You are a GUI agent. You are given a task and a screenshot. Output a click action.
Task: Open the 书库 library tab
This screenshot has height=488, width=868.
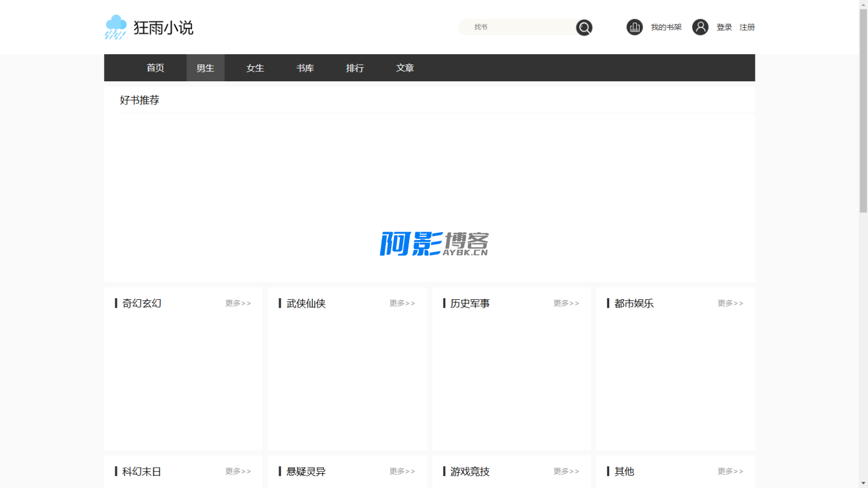[x=305, y=68]
